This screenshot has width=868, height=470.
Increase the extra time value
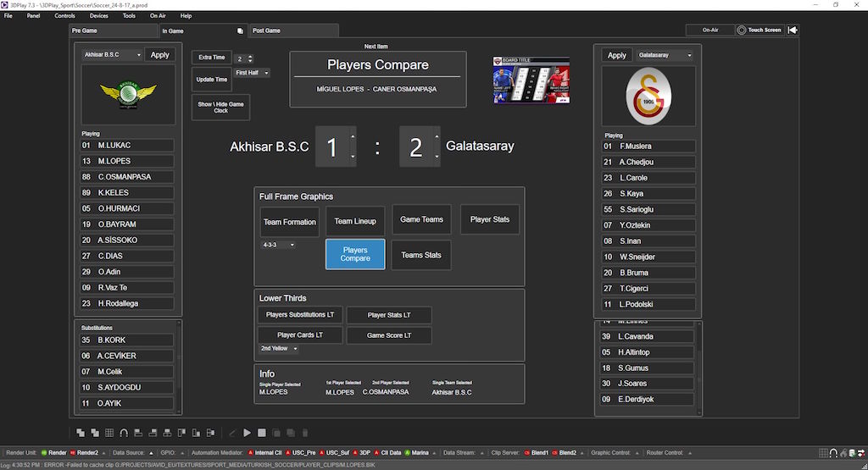[x=250, y=57]
